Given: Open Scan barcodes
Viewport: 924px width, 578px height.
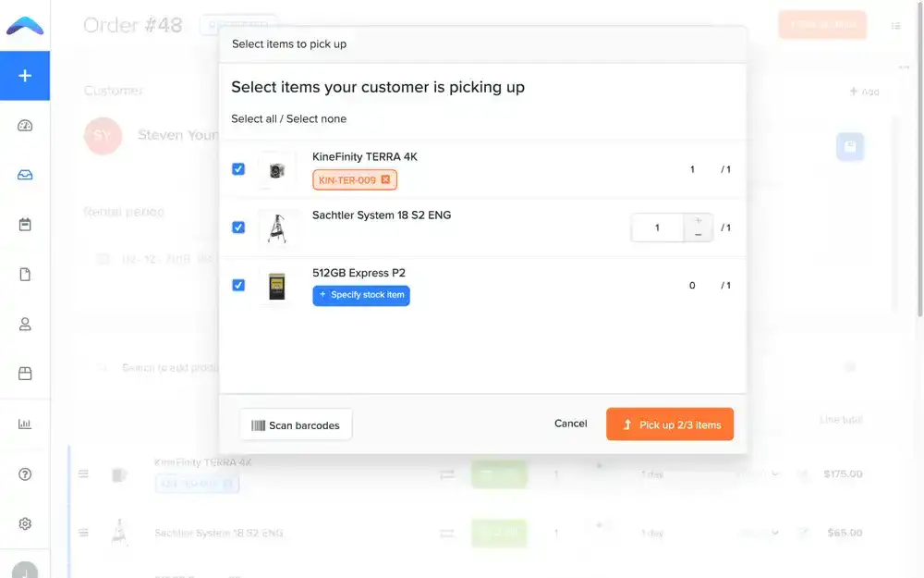Looking at the screenshot, I should pos(295,424).
